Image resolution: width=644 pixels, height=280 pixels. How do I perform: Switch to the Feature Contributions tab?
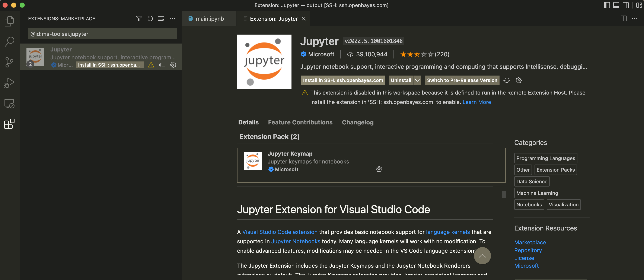tap(300, 122)
